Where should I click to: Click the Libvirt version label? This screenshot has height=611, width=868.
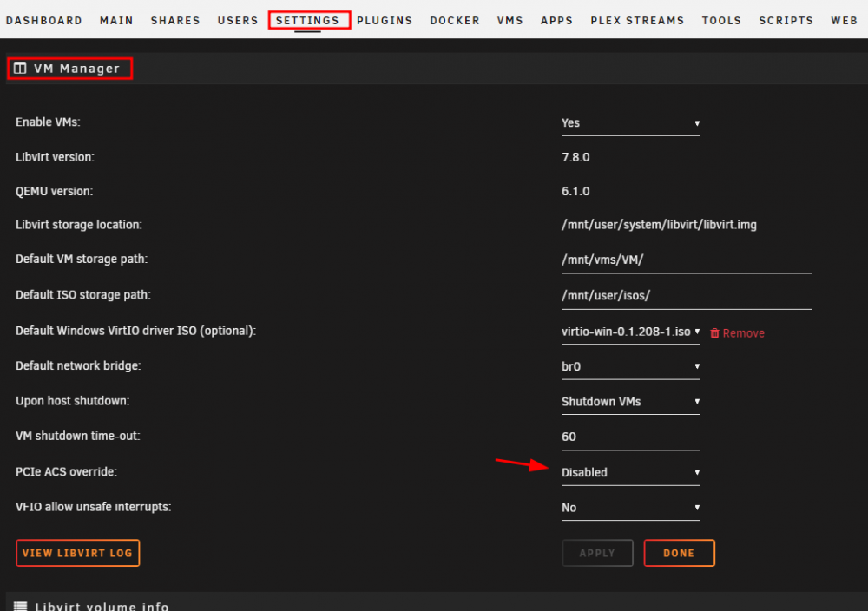coord(55,157)
